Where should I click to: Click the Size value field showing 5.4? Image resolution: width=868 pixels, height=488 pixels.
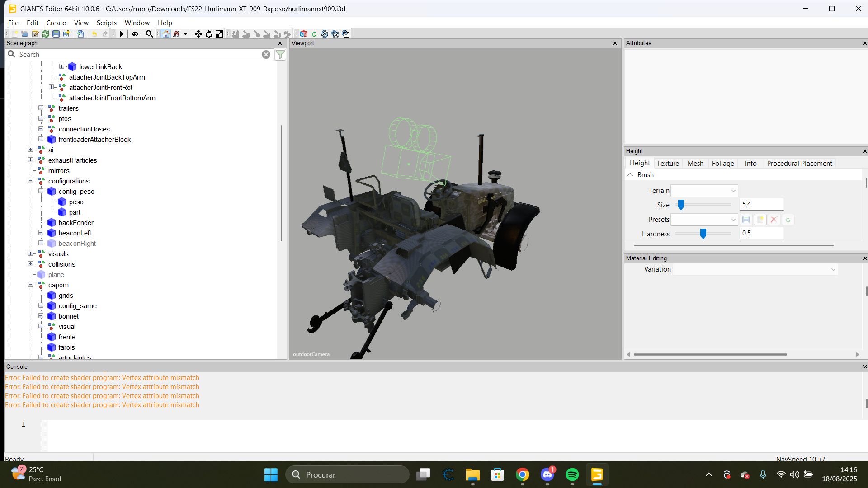pos(761,205)
